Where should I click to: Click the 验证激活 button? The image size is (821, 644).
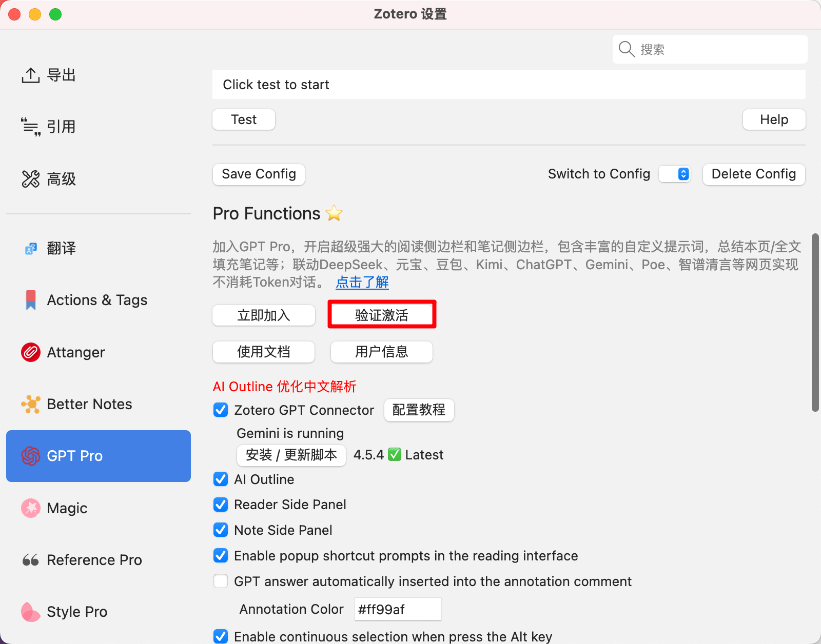tap(382, 315)
